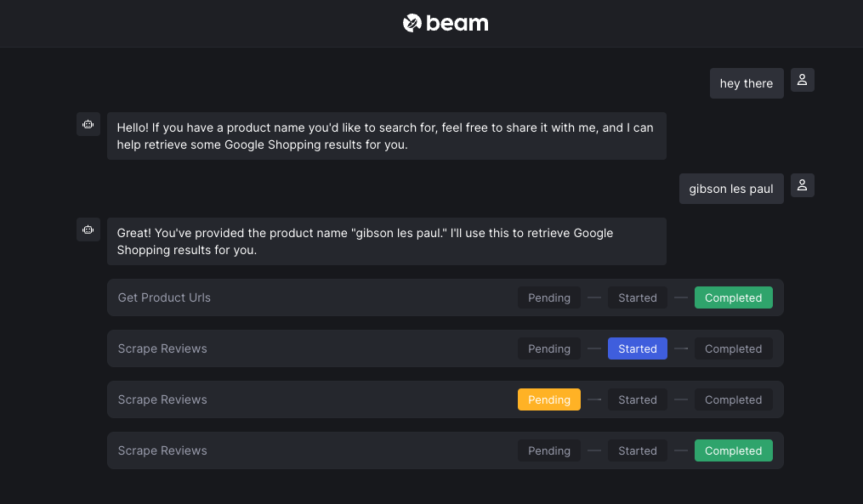Select the 'hey there' message bubble
This screenshot has height=504, width=863.
click(x=747, y=83)
